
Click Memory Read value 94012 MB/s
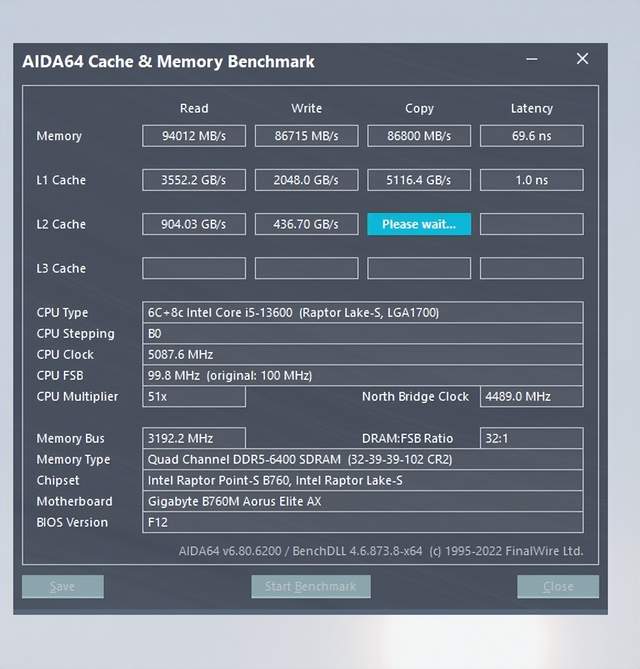click(194, 136)
